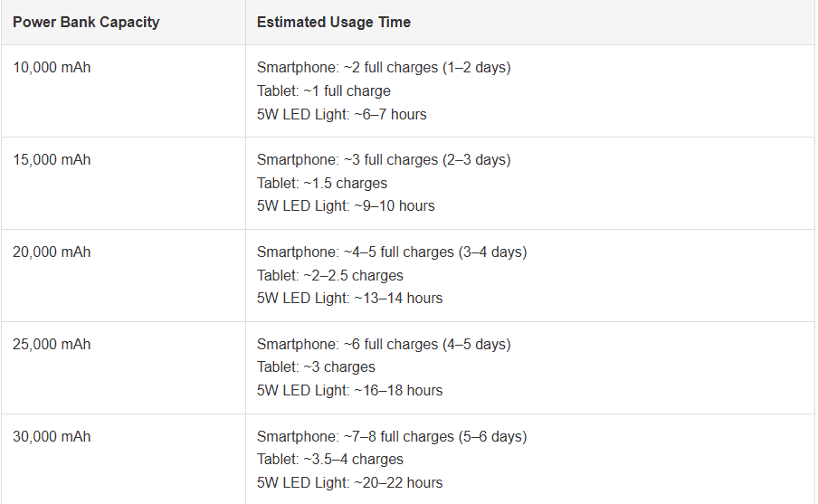Select the 25,000 mAh capacity cell
Viewport: 818px width, 504px height.
(x=52, y=345)
